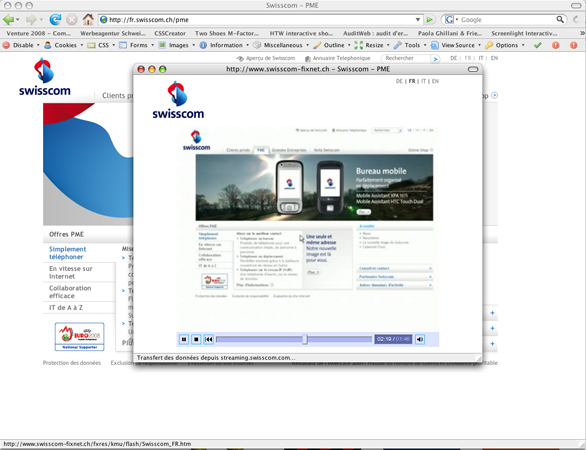Open the CSSCreator bookmark
586x450 pixels.
coord(170,33)
